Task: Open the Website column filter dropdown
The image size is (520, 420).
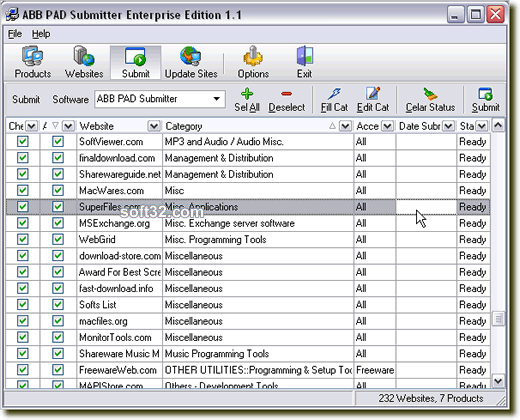Action: [154, 126]
